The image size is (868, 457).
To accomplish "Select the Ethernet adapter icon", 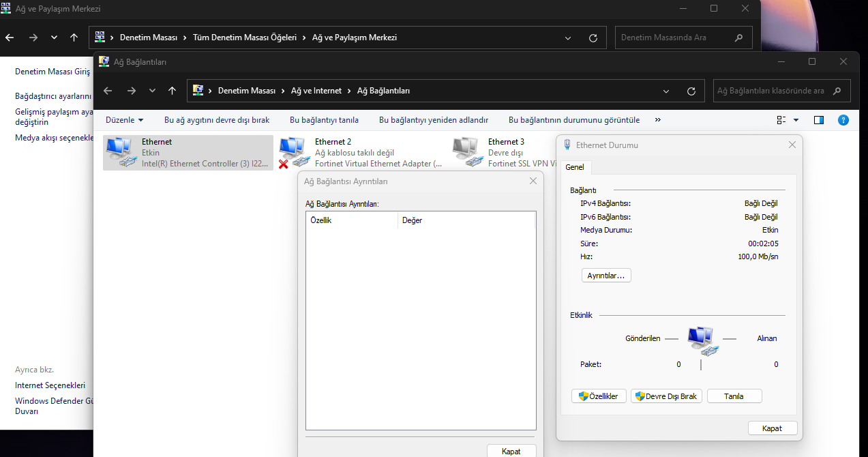I will click(122, 153).
